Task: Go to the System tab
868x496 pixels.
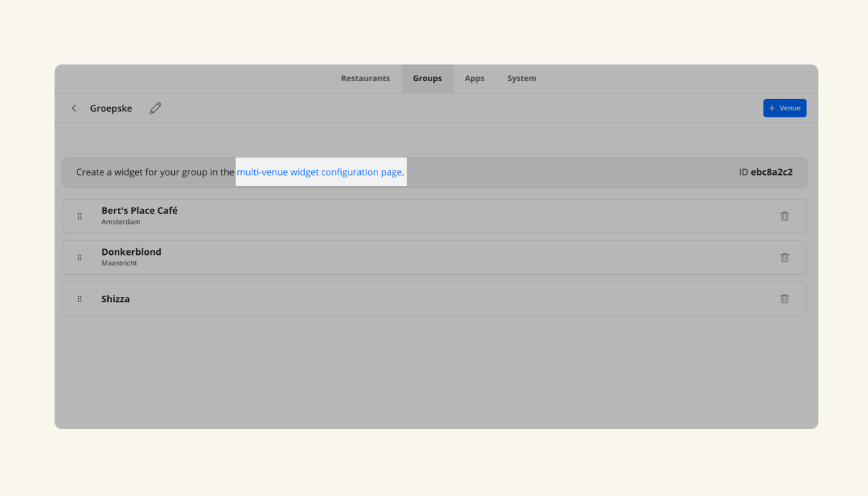Action: pos(521,79)
